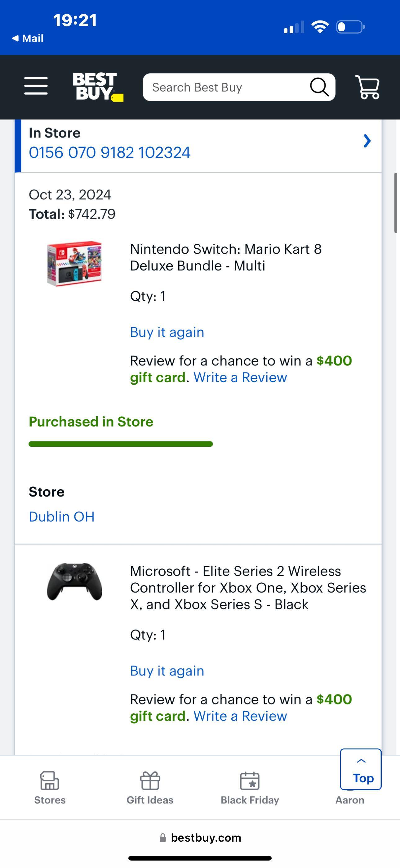Open the shopping cart
400x868 pixels.
[x=368, y=87]
